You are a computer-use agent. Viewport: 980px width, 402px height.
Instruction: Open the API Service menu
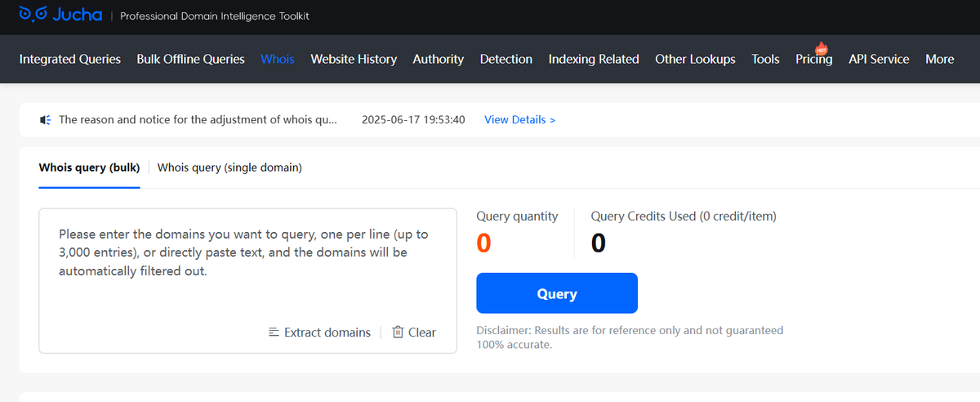coord(879,59)
